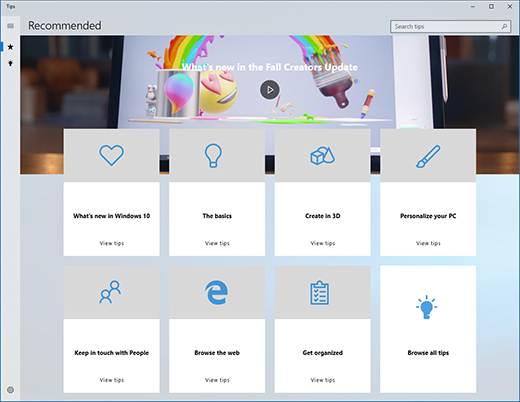Select the Create in 3D card title
Screen dimensions: 520x402
pos(323,216)
